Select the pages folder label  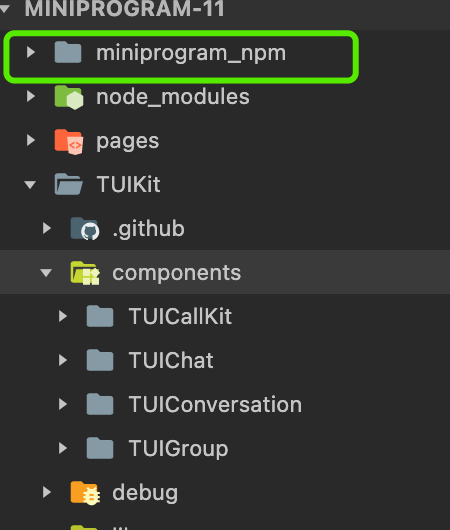pos(127,142)
